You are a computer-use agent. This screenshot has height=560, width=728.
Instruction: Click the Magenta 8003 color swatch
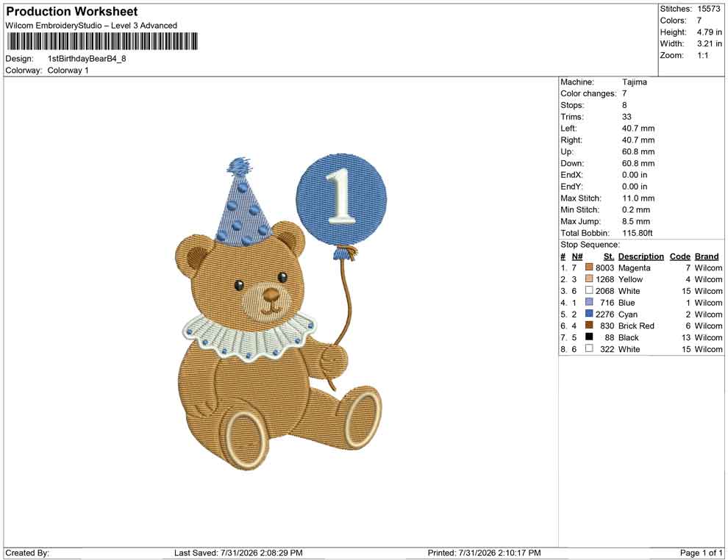(589, 268)
